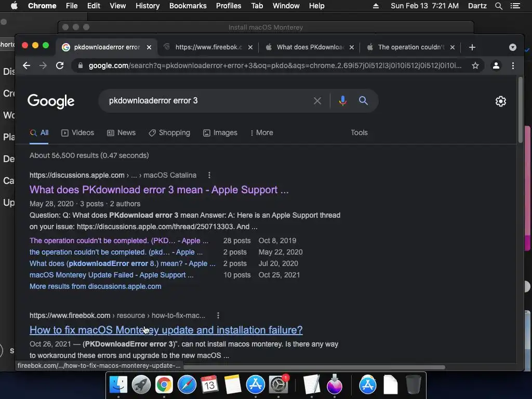The image size is (532, 399).
Task: Open Google Chrome from the Dock
Action: click(164, 385)
